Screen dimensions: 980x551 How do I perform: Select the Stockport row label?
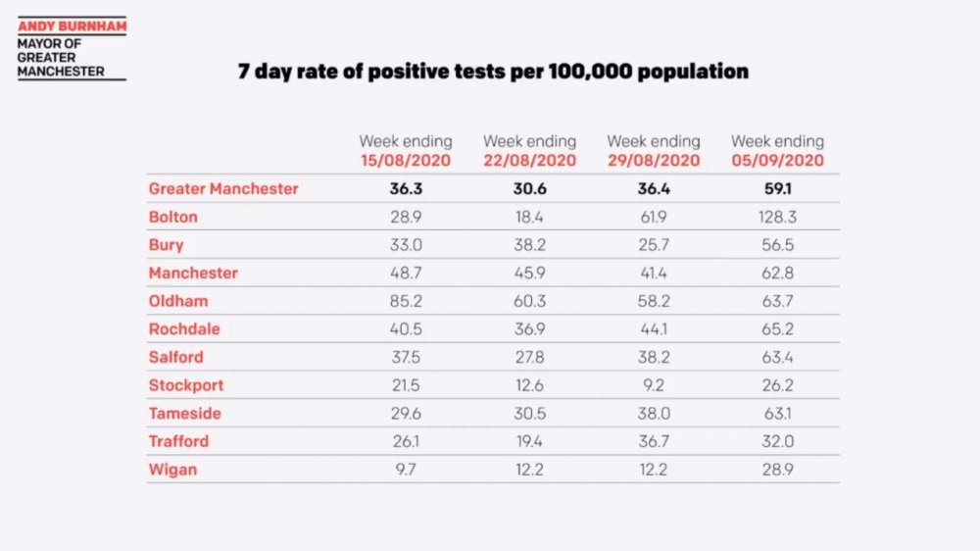pyautogui.click(x=186, y=385)
